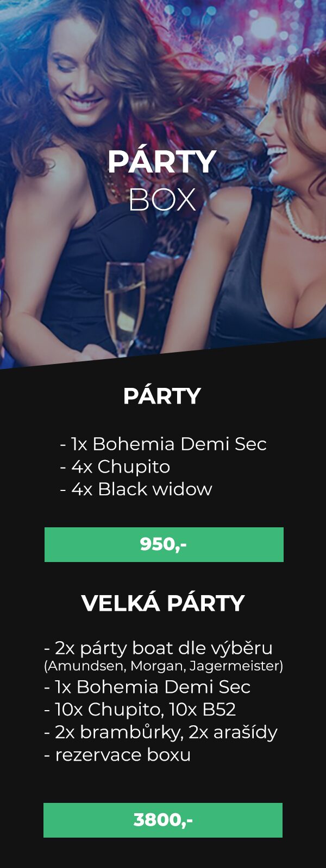The image size is (326, 868).
Task: Click 1x Bohemia Demi Sec in VELKÁ PÁRTY
Action: click(147, 687)
